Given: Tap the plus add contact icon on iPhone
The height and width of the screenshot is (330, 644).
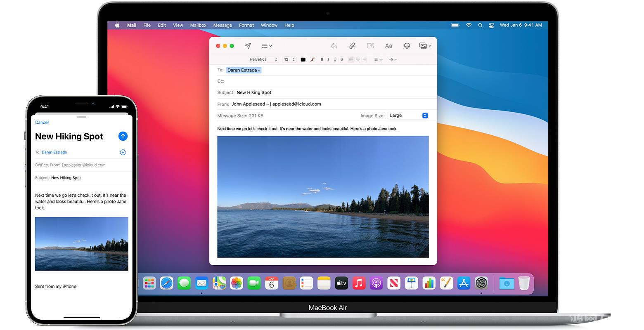Looking at the screenshot, I should tap(123, 152).
